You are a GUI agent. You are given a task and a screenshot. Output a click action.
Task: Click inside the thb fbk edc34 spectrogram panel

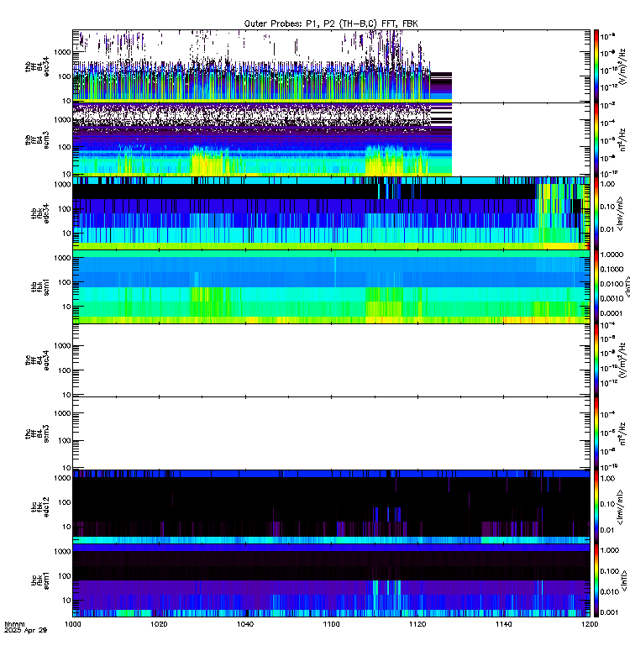[331, 213]
